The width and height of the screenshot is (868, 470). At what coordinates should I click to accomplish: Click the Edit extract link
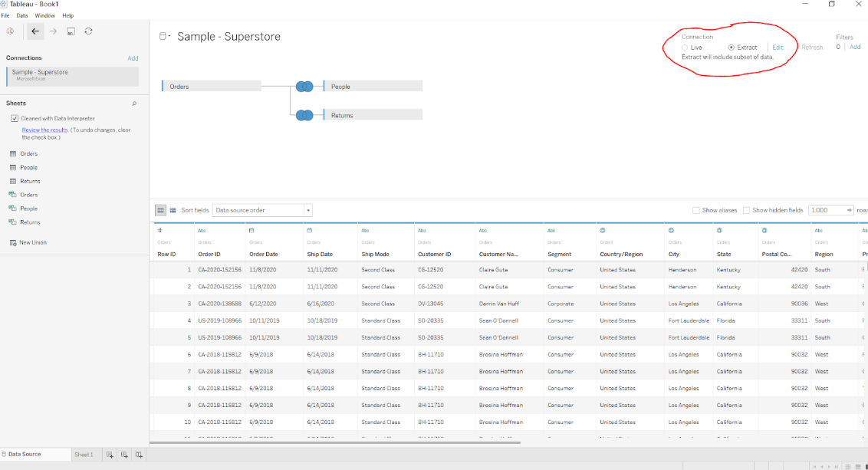click(778, 48)
